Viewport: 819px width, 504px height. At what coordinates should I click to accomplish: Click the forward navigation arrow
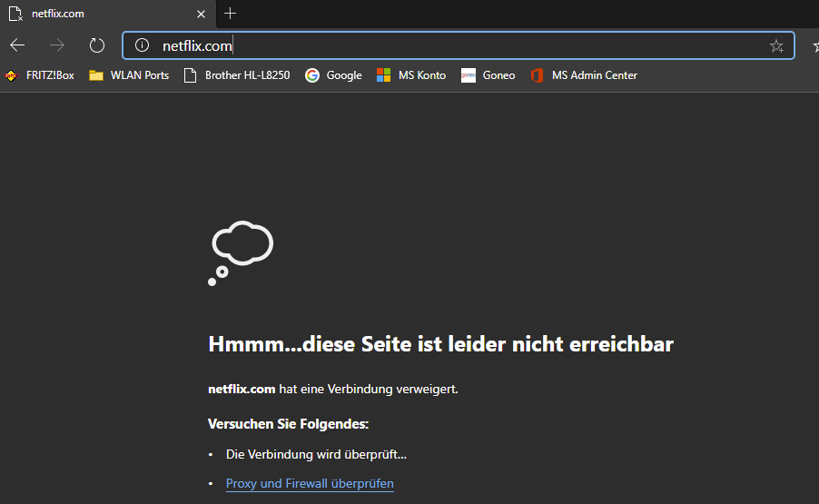[x=56, y=45]
